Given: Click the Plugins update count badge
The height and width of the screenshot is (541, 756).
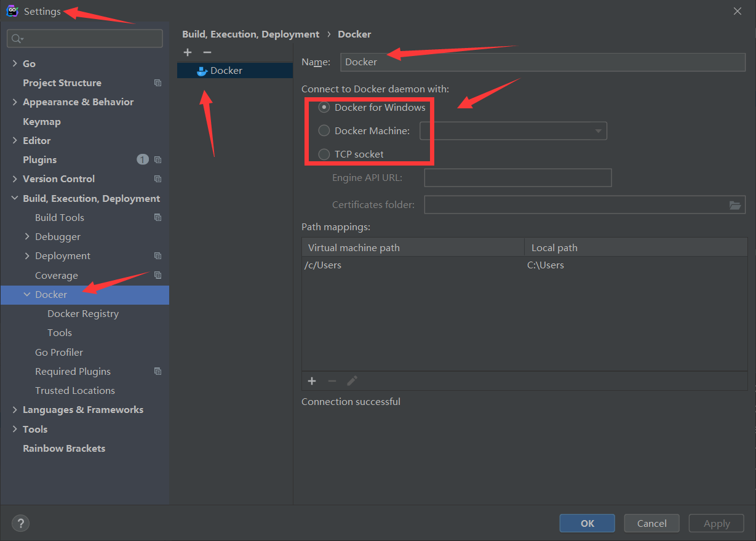Looking at the screenshot, I should coord(143,159).
